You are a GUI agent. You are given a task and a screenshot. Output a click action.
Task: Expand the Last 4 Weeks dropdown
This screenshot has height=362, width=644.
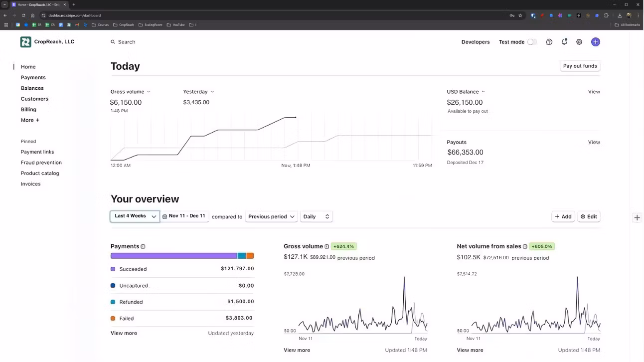click(135, 216)
